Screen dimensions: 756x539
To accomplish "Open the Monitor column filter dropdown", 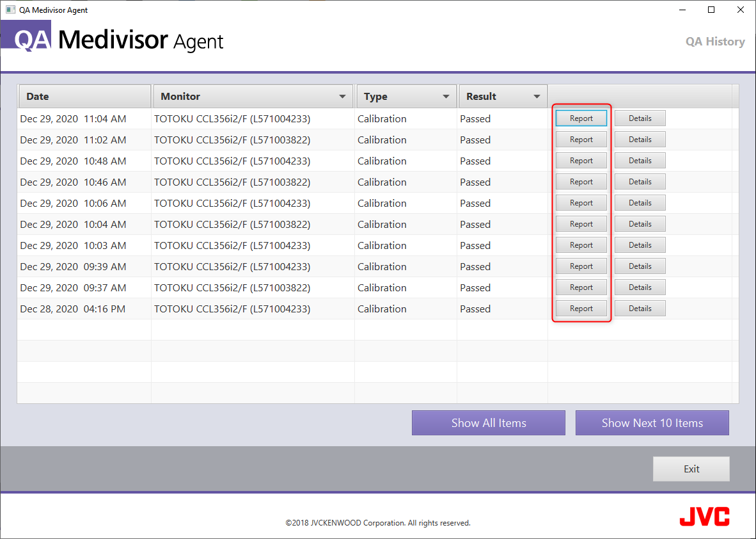I will pos(342,97).
